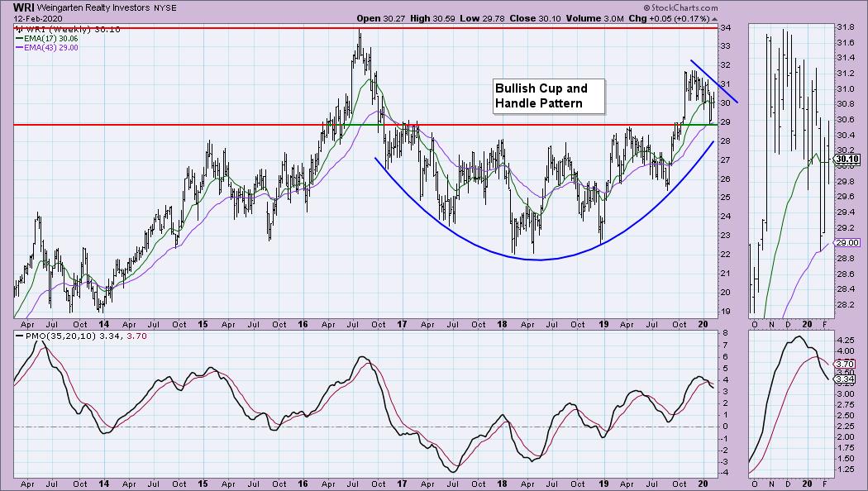Click the black PMO legend line marker
The image size is (868, 491).
pos(20,336)
